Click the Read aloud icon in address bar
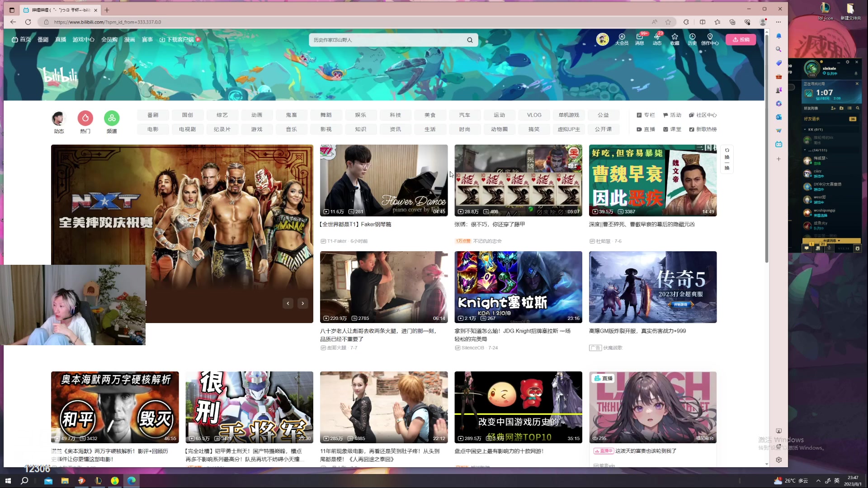 pyautogui.click(x=654, y=22)
